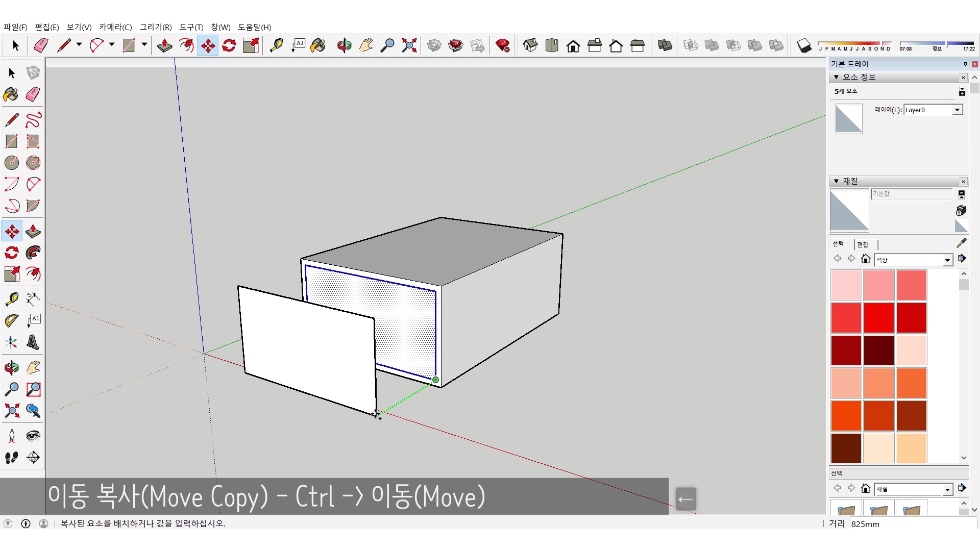Viewport: 980px width, 551px height.
Task: Toggle the Section Plane tool
Action: click(33, 458)
